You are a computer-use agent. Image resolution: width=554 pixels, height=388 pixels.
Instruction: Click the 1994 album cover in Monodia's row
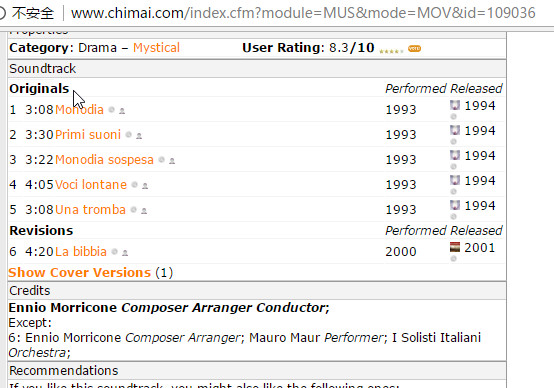pyautogui.click(x=455, y=105)
